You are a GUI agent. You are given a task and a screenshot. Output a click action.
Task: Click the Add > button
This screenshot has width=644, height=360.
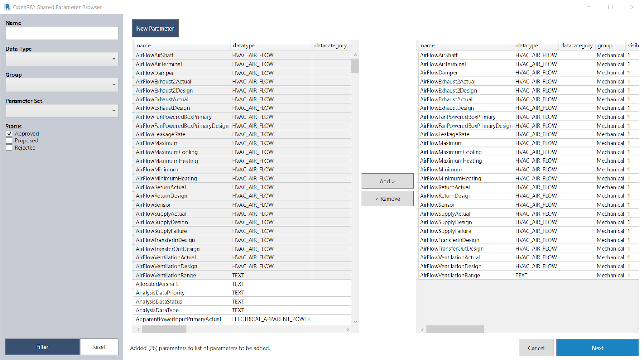(x=388, y=181)
